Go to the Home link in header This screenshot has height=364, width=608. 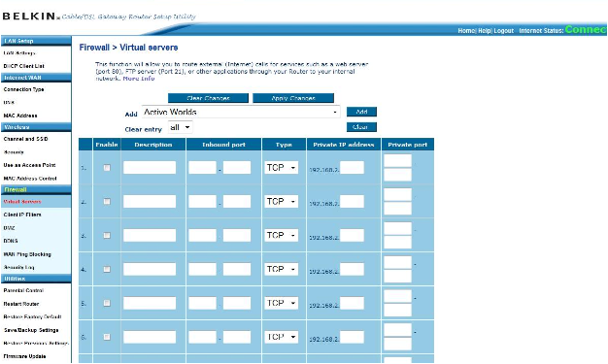466,31
